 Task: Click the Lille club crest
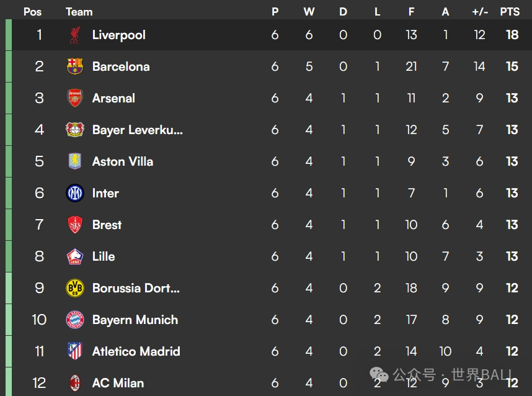(x=75, y=256)
